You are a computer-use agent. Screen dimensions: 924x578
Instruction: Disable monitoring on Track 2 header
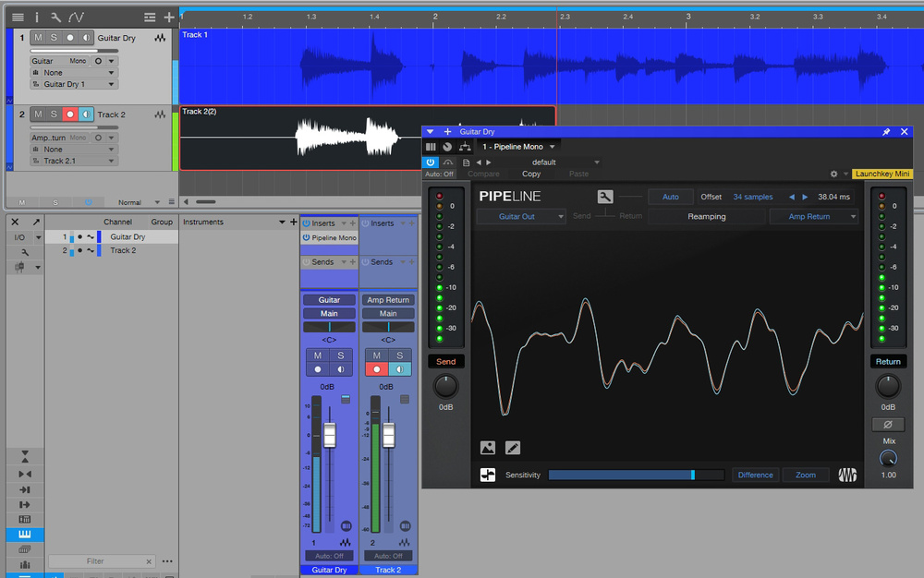[86, 114]
